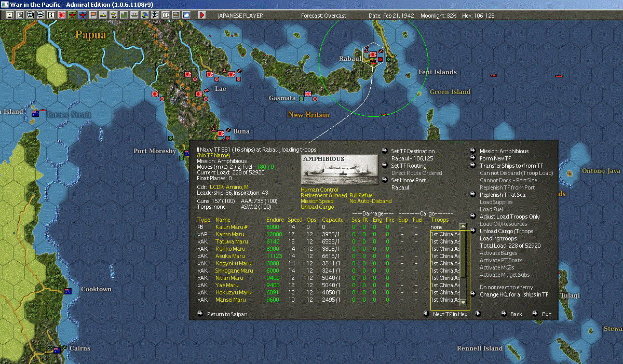
Task: Click the red play arrow end-turn icon
Action: tap(202, 15)
